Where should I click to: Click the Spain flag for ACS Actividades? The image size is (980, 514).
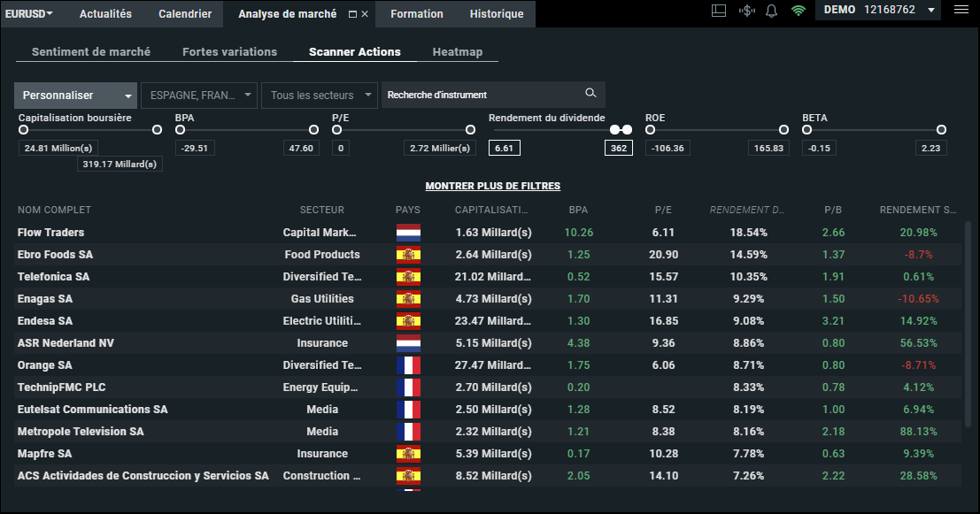(x=408, y=476)
